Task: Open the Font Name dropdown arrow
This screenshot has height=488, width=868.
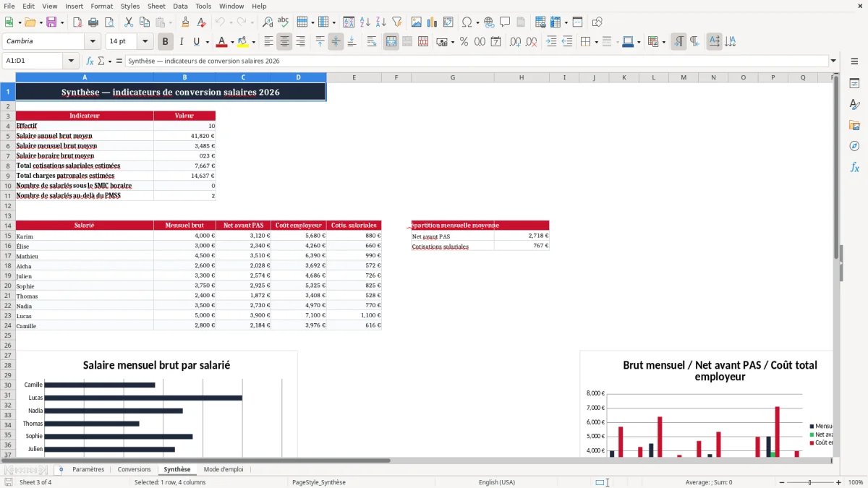Action: click(x=93, y=42)
